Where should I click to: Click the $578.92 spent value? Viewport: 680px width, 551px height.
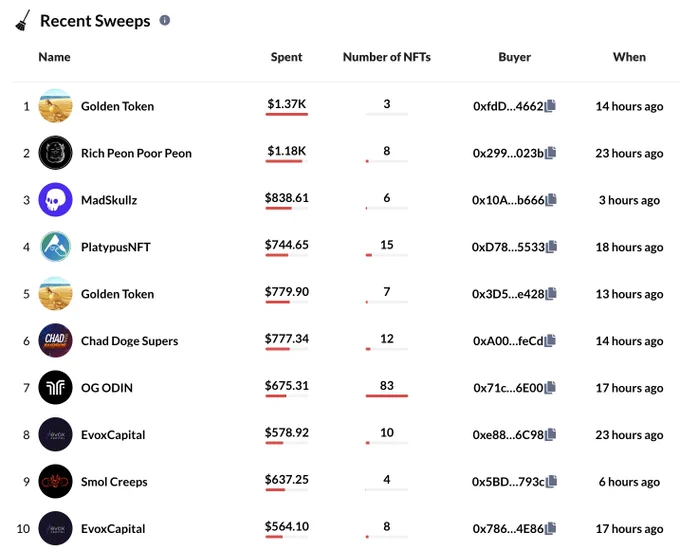pos(287,433)
